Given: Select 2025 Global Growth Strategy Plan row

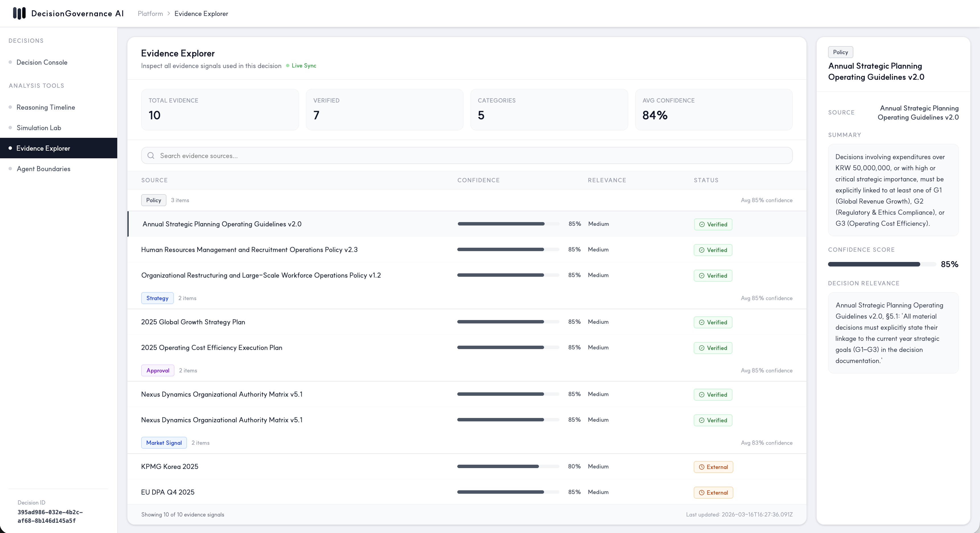Looking at the screenshot, I should (x=467, y=322).
